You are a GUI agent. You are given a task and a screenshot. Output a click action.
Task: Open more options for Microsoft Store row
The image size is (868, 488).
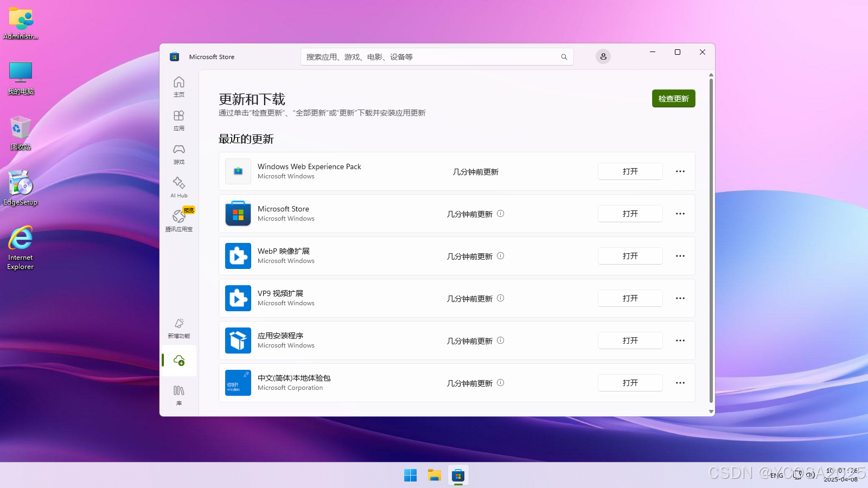680,214
